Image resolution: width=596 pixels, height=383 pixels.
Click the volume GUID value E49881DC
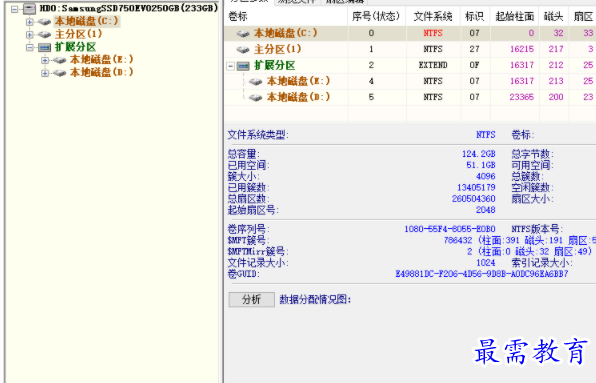click(x=482, y=274)
